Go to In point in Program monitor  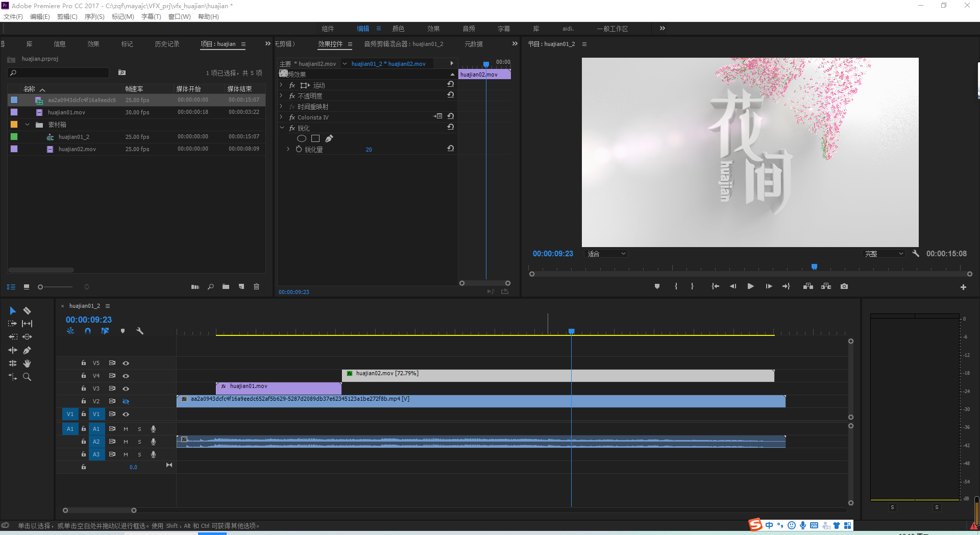(x=715, y=286)
